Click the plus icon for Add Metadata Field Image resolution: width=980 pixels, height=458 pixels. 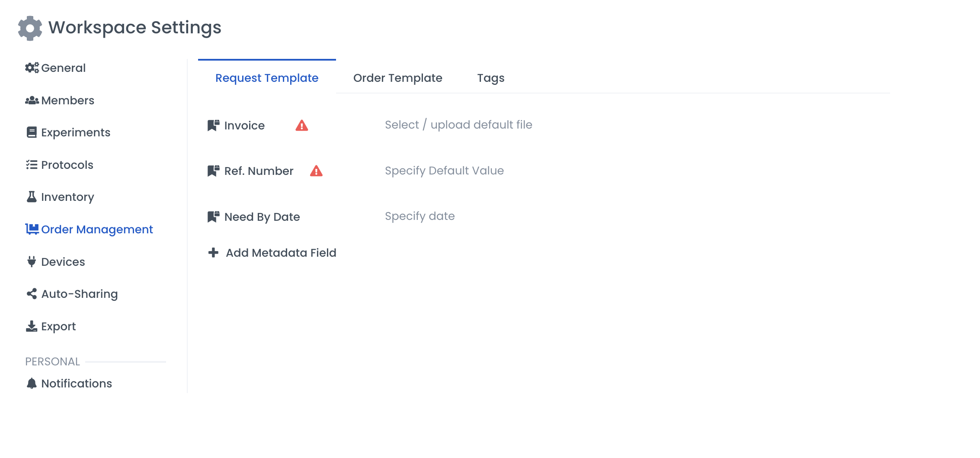(213, 252)
